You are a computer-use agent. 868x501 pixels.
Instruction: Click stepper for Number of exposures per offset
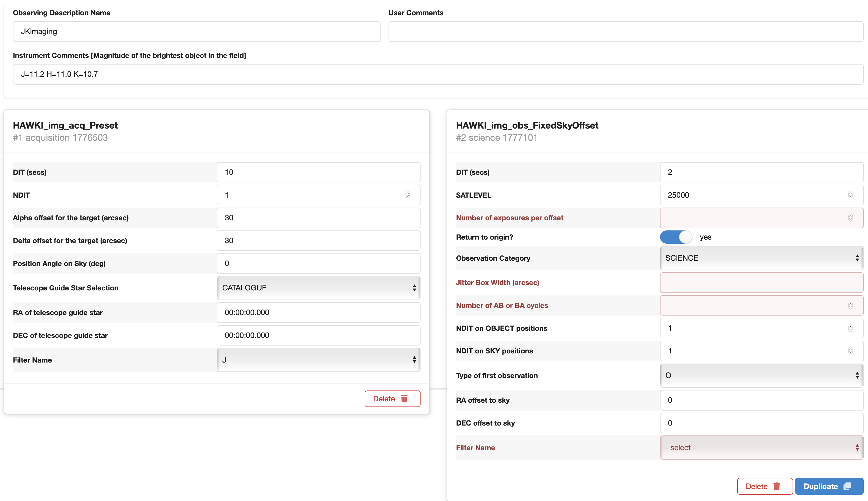850,218
